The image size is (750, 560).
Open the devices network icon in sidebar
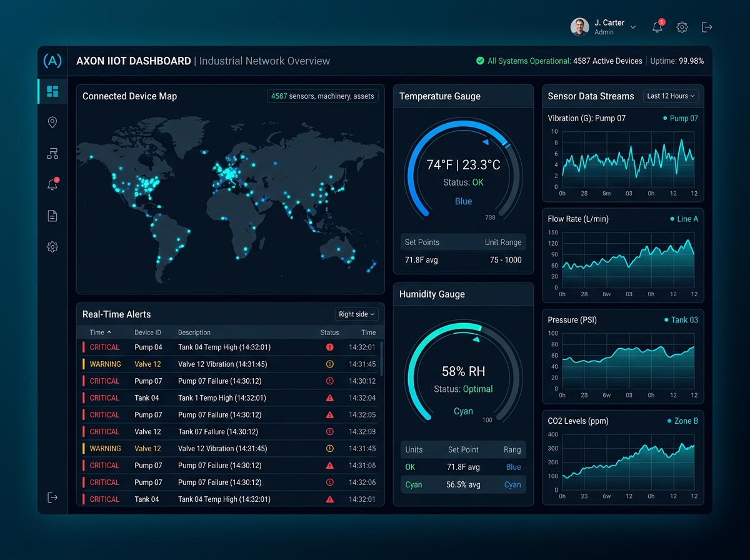52,154
